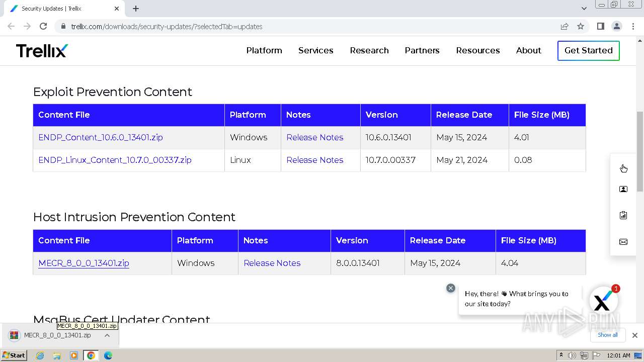Open media player in taskbar
The height and width of the screenshot is (362, 644).
click(x=74, y=355)
